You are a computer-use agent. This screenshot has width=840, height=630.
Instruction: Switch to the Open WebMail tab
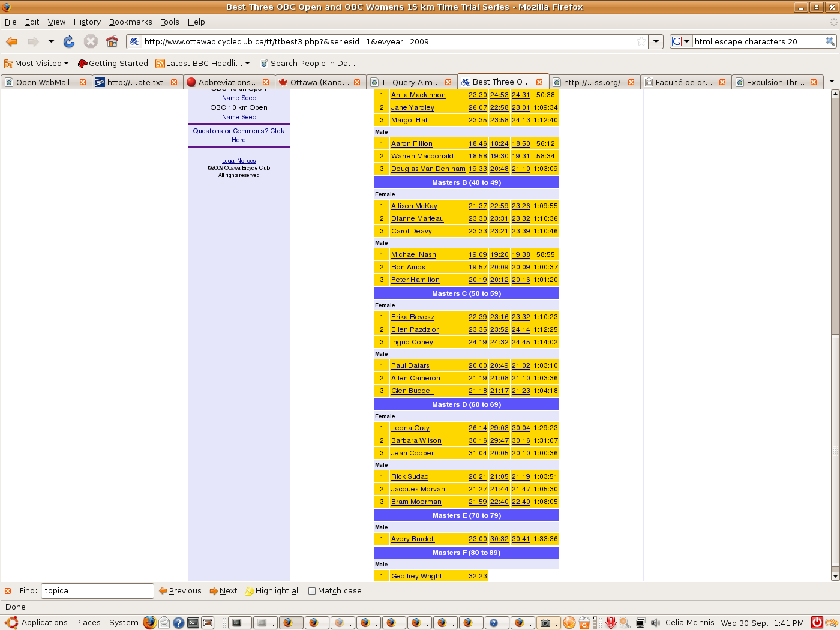click(x=43, y=82)
